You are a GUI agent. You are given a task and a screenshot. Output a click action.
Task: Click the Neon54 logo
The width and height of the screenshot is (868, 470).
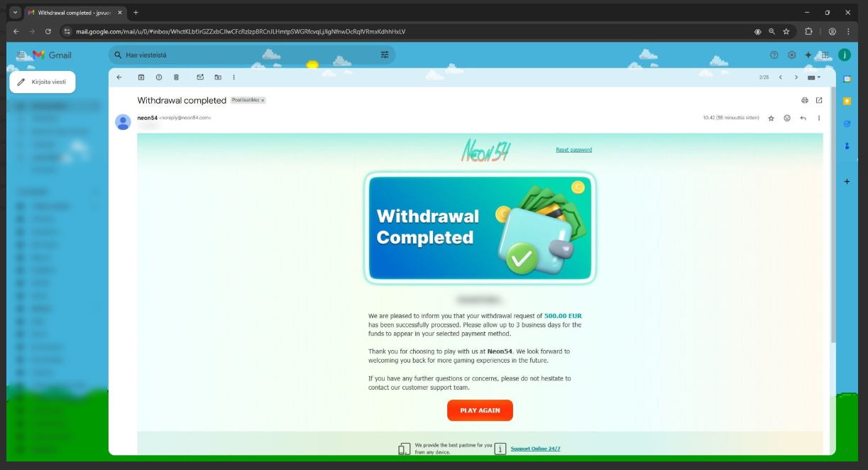tap(486, 151)
